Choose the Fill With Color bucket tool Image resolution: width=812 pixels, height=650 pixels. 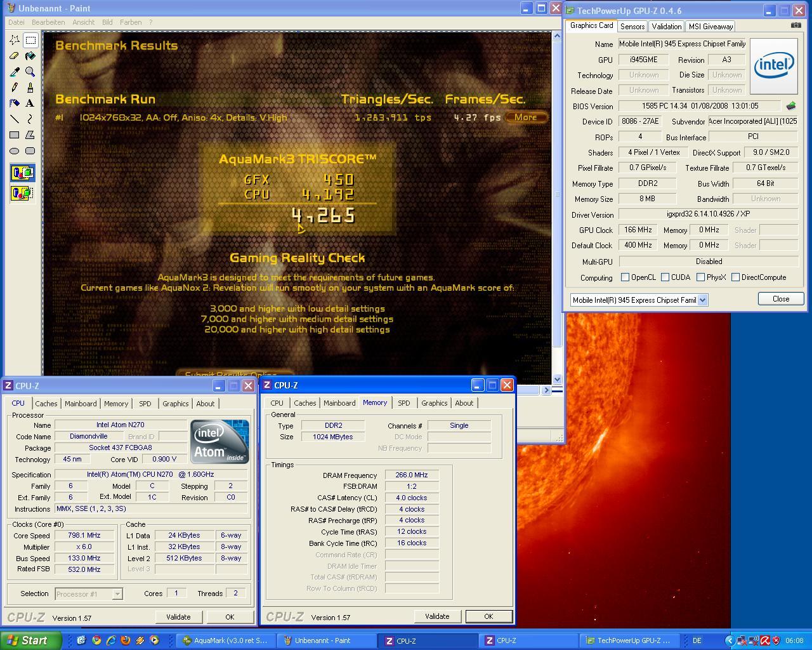pyautogui.click(x=30, y=56)
